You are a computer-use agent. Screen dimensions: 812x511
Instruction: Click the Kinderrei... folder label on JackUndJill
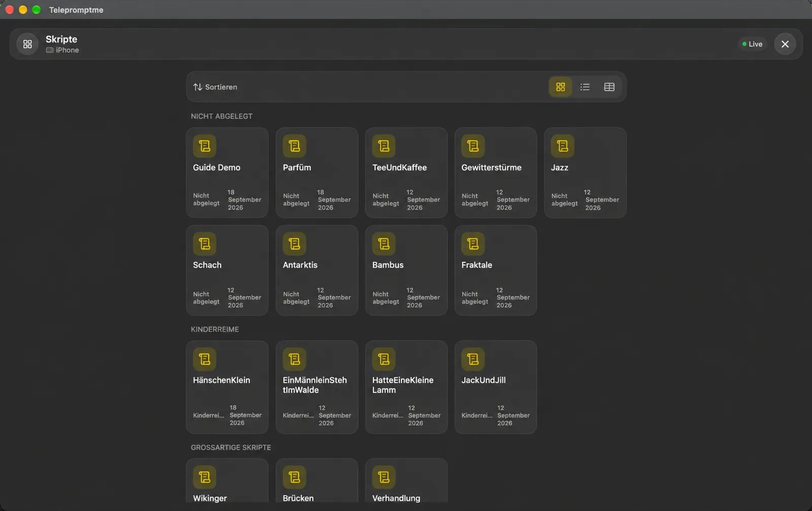pos(477,416)
